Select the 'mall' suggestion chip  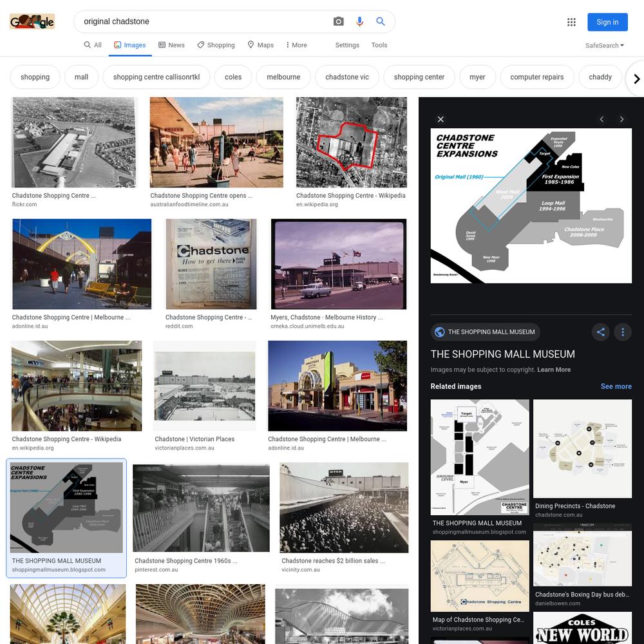tap(81, 77)
